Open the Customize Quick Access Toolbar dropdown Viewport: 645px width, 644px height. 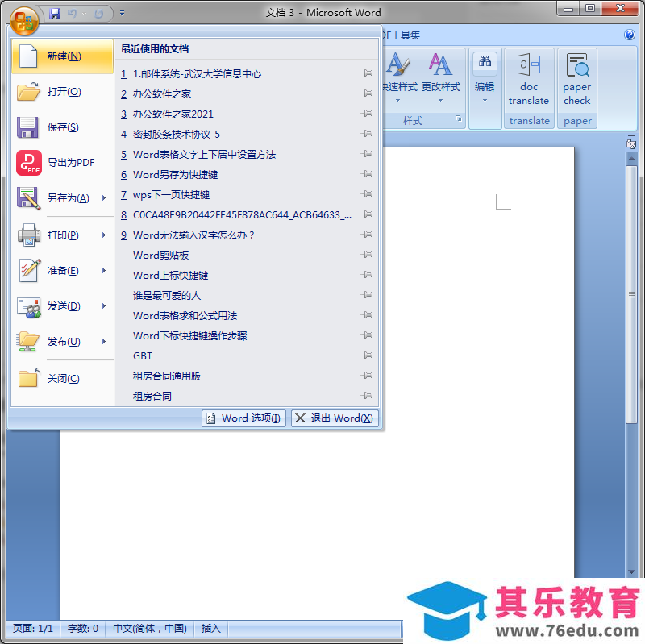(x=123, y=13)
